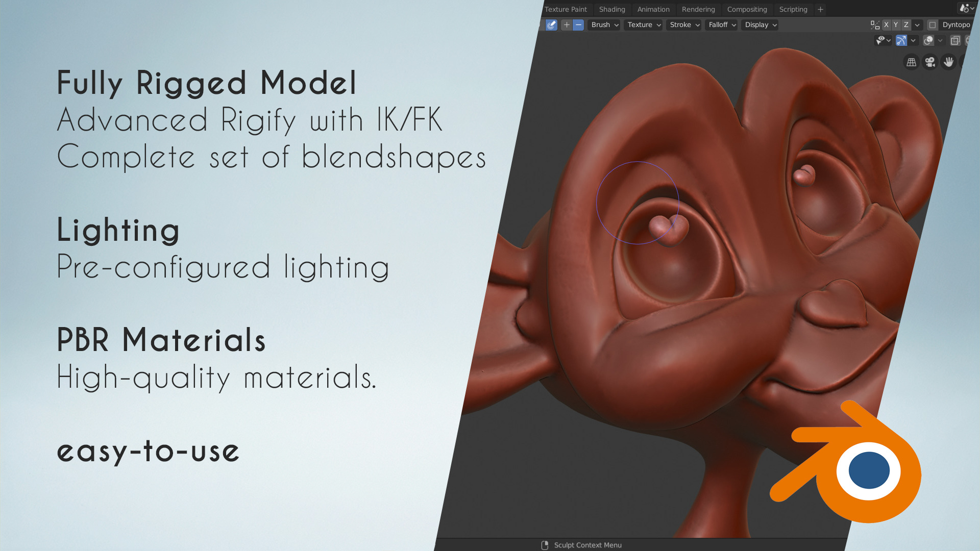
Task: Open the Compositing workspace tab
Action: [x=747, y=9]
